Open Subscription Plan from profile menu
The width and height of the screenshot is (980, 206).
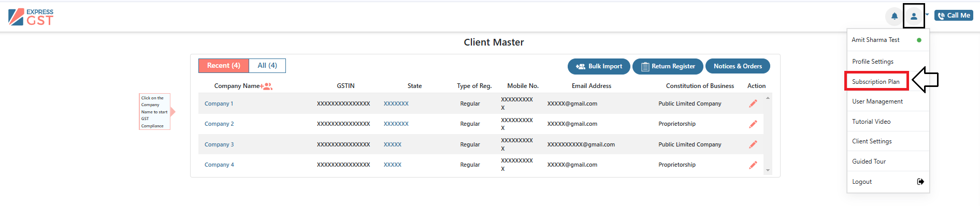point(876,82)
